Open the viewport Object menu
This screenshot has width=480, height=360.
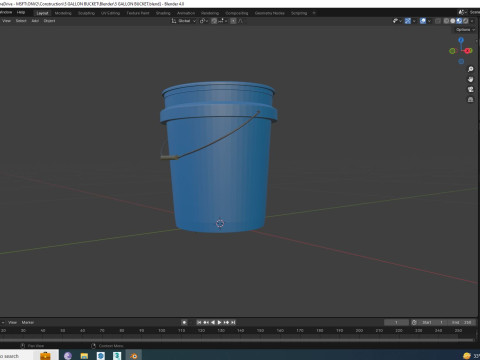49,21
